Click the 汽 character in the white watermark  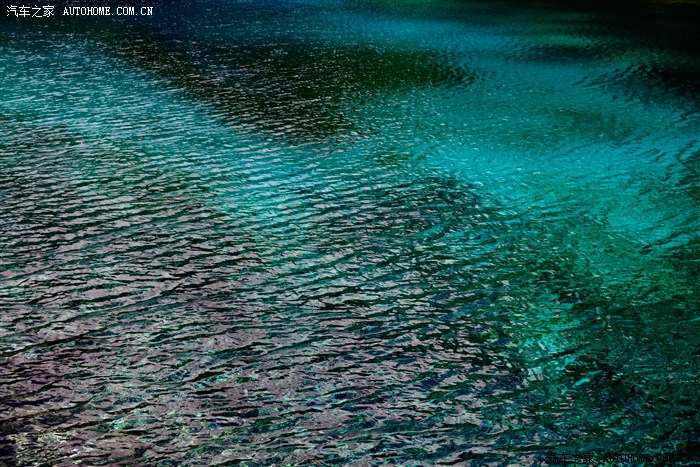[12, 11]
